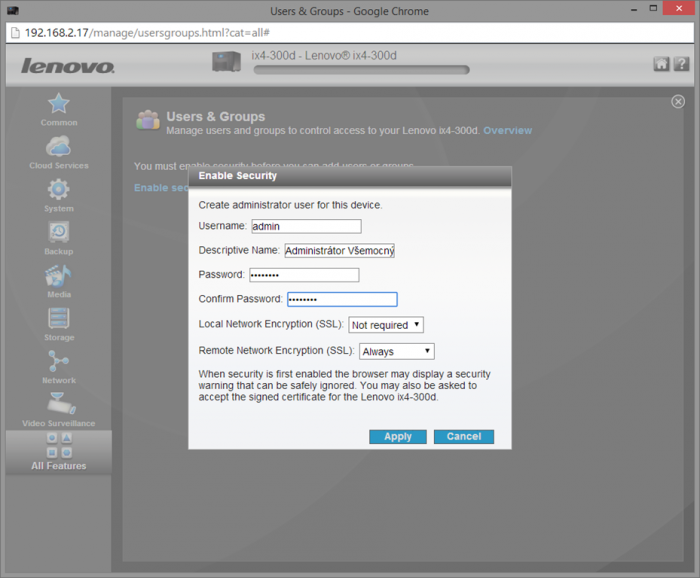Select the All Features tab

pos(58,452)
